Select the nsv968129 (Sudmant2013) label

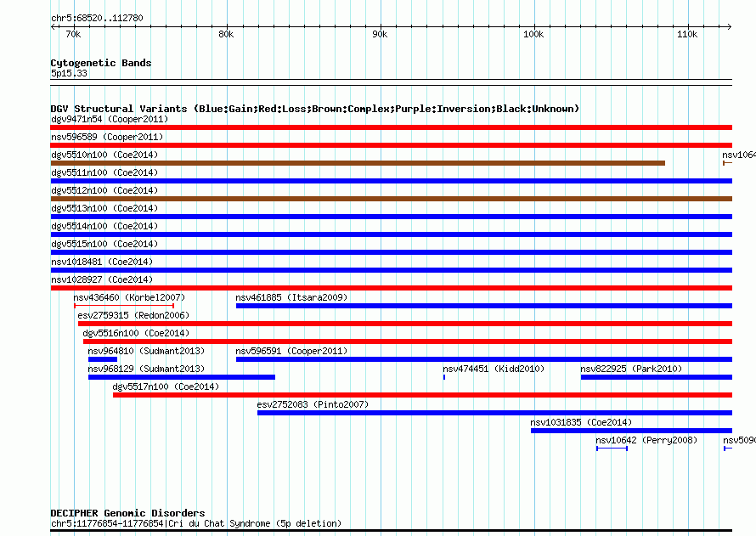146,369
